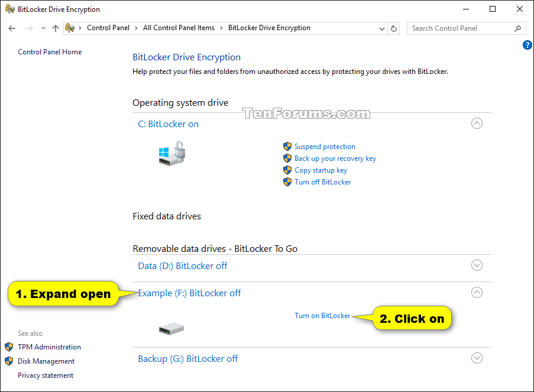Click the search magnifier icon
The image size is (534, 392).
coord(517,28)
